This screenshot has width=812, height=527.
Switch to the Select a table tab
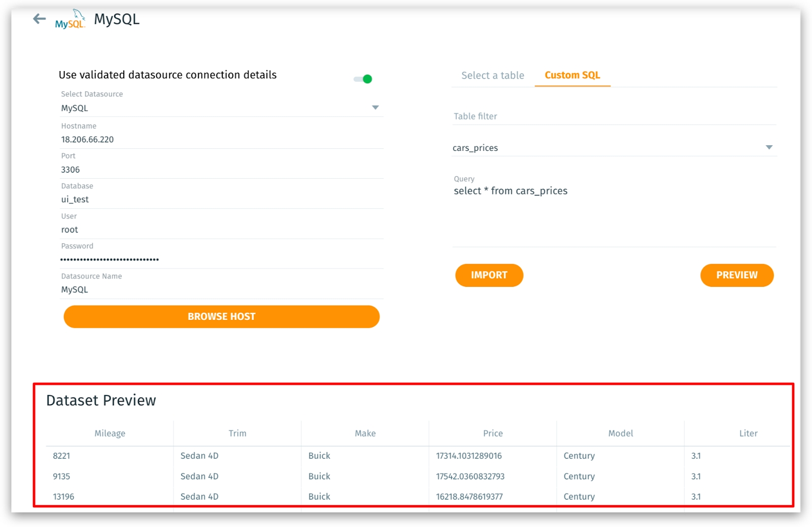[492, 76]
